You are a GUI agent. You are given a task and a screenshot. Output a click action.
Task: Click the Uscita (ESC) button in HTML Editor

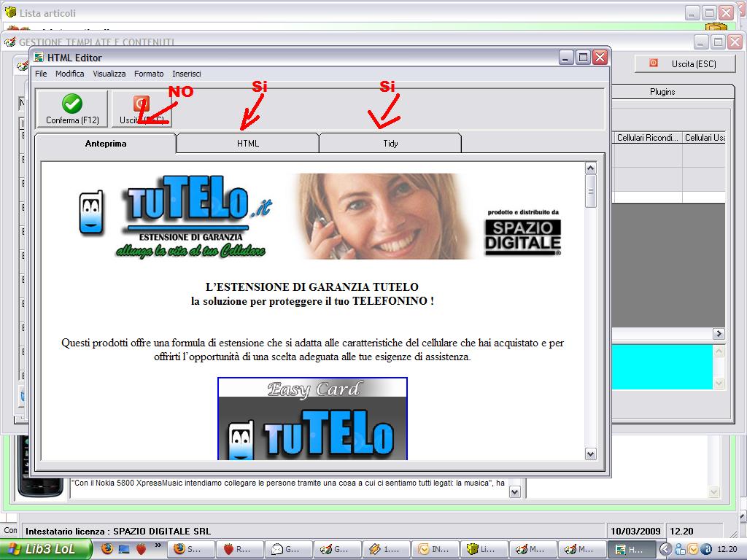click(142, 109)
